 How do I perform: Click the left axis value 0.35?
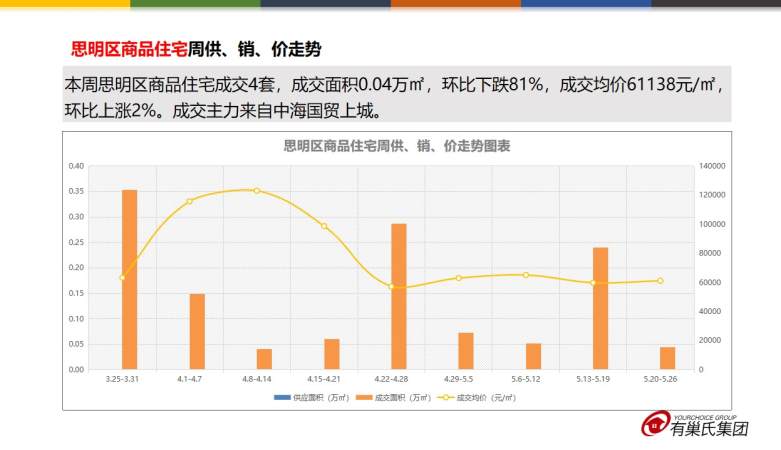[76, 191]
